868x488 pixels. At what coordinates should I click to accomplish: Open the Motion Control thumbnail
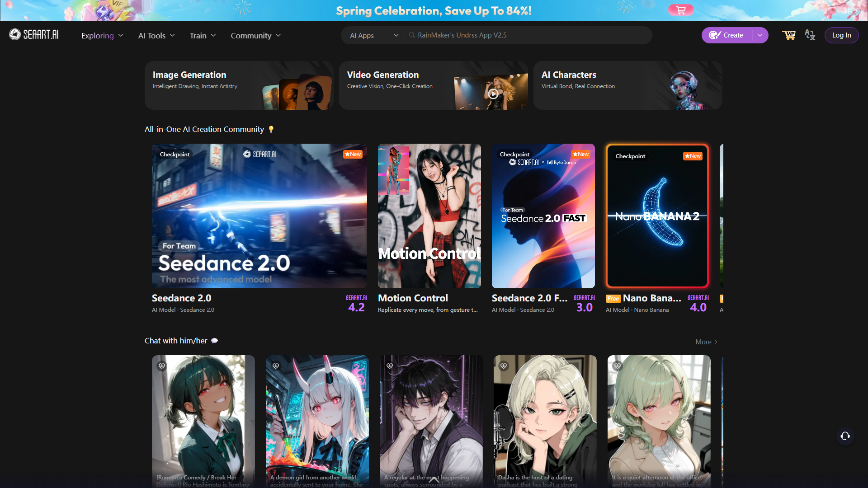point(429,216)
